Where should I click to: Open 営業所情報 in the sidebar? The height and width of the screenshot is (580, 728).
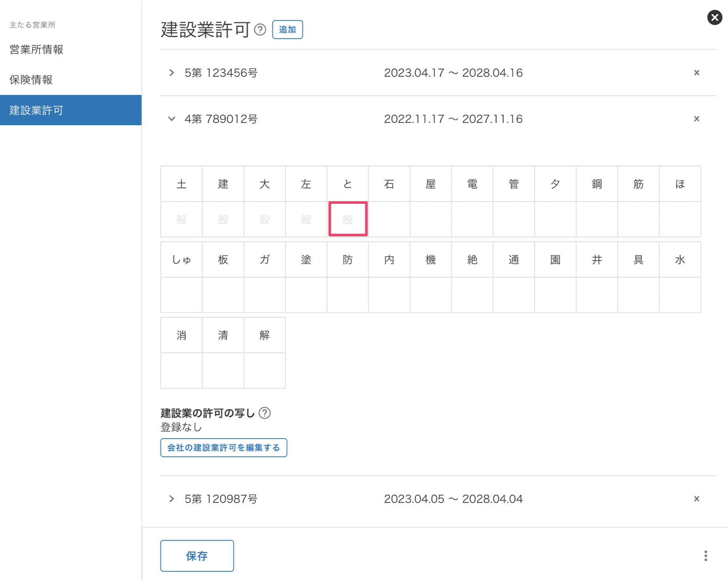pyautogui.click(x=36, y=49)
